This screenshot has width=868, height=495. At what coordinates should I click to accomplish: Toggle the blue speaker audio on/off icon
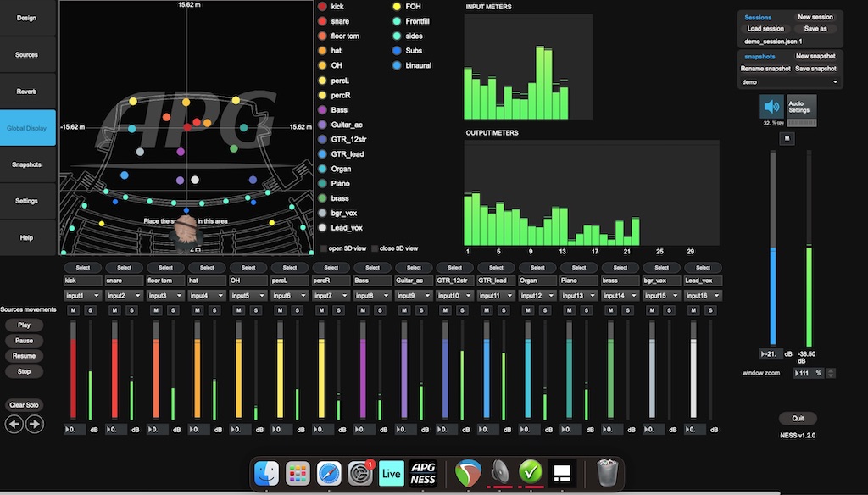(x=771, y=108)
